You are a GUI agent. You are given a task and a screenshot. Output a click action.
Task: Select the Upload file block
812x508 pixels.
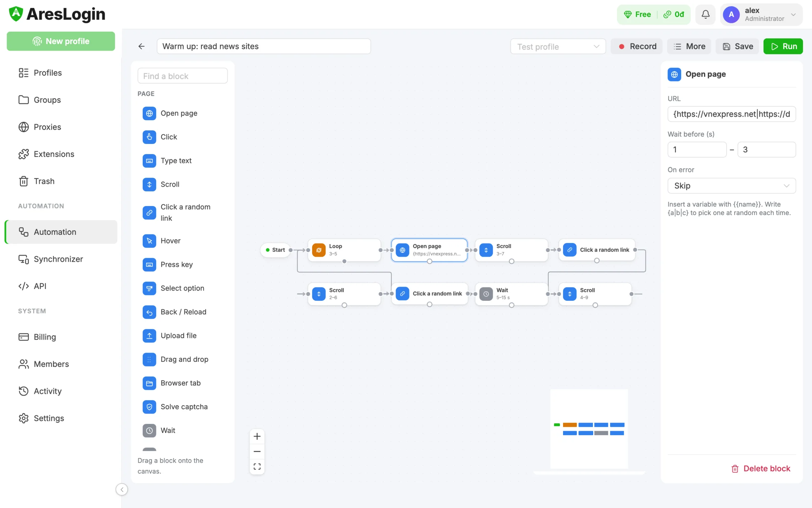[x=182, y=336]
